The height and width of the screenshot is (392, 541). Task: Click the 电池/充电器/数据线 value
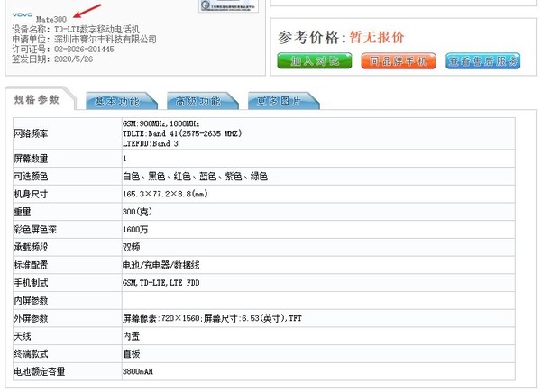(x=160, y=265)
